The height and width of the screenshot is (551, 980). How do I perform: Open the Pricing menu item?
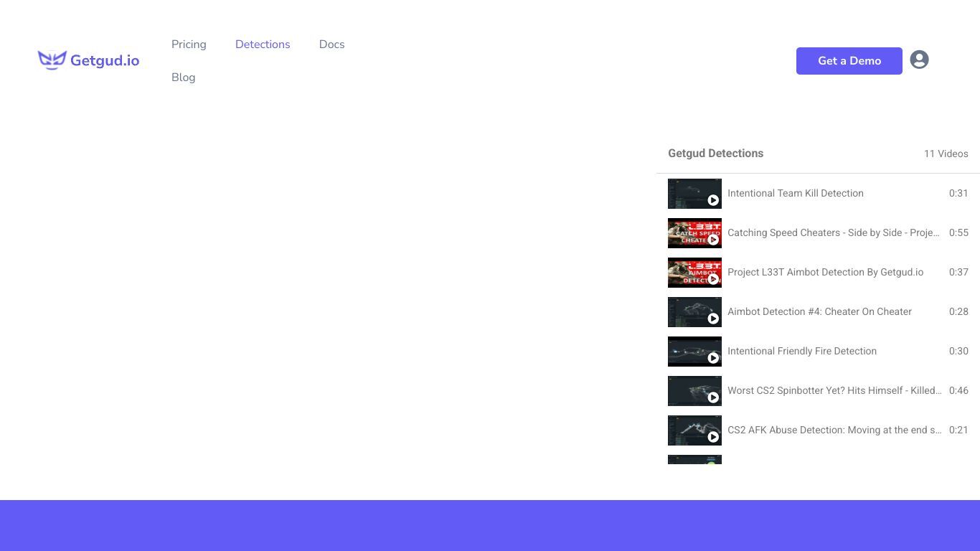pyautogui.click(x=189, y=44)
